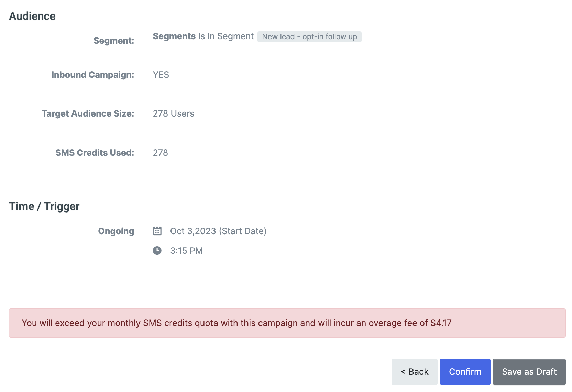Click the SMS Credits Used value 278
Viewport: 572px width, 392px height.
tap(160, 153)
